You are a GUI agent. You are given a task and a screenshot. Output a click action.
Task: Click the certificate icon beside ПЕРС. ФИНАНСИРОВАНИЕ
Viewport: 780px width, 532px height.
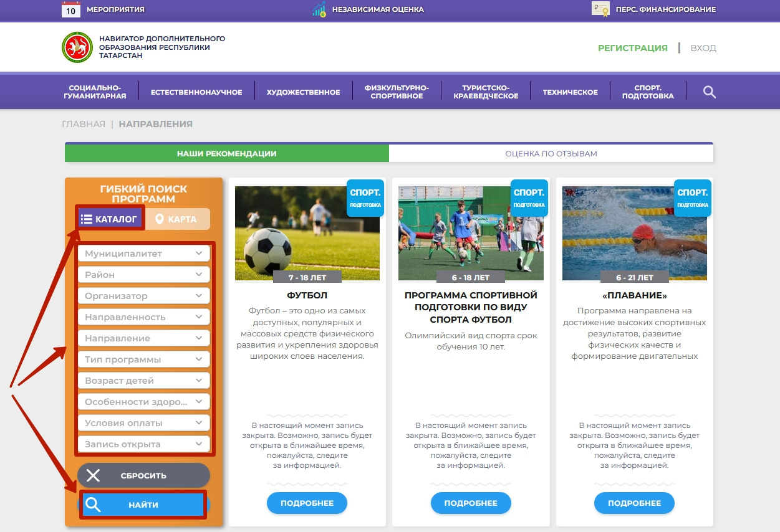(x=600, y=9)
